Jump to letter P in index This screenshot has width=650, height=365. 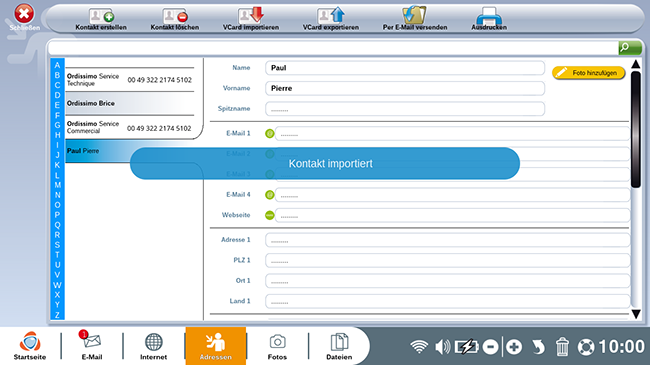[x=57, y=215]
